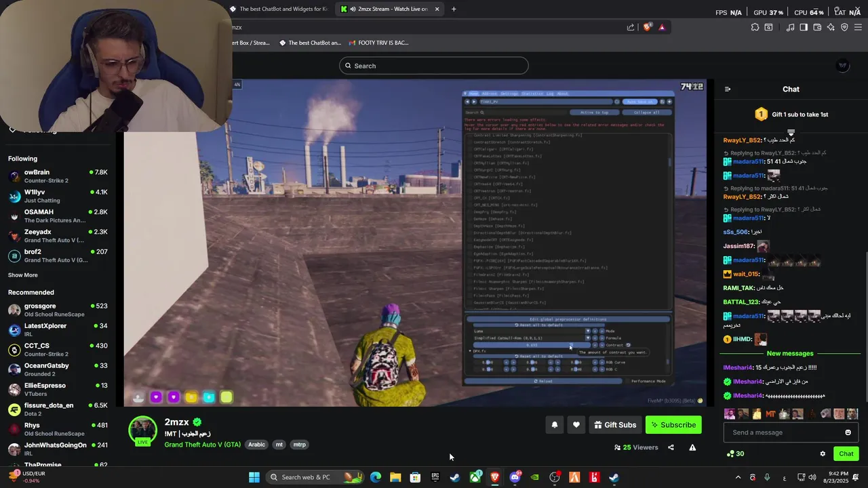Image resolution: width=868 pixels, height=488 pixels.
Task: Click the Kick search field
Action: pos(434,66)
